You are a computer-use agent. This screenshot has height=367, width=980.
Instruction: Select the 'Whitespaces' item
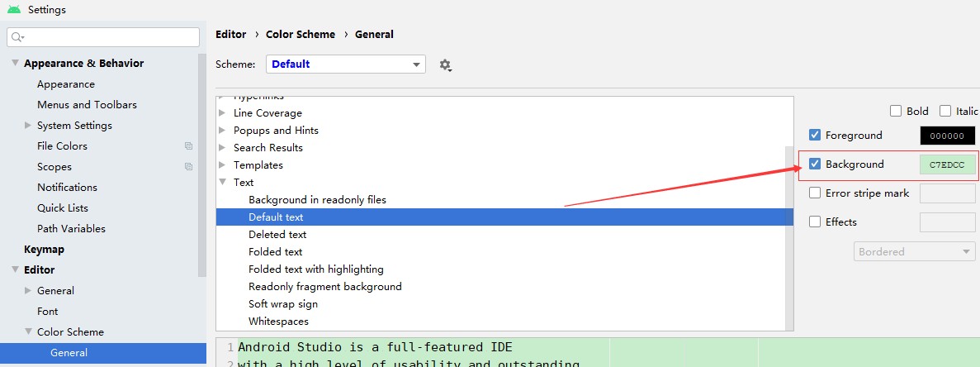(x=279, y=322)
